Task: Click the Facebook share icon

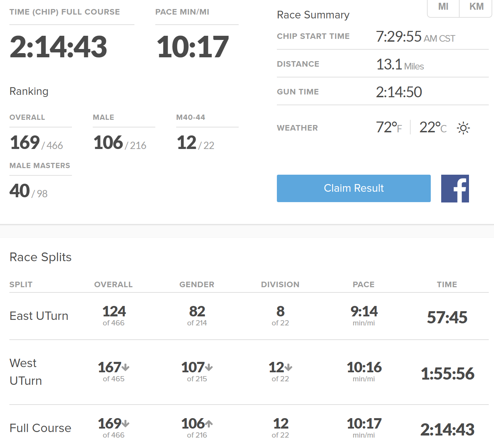Action: 455,189
